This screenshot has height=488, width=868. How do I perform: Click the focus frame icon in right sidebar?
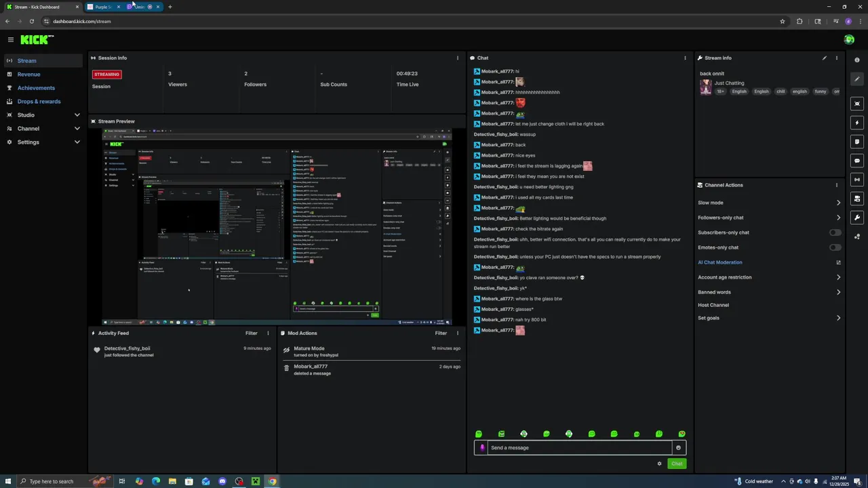pyautogui.click(x=857, y=104)
